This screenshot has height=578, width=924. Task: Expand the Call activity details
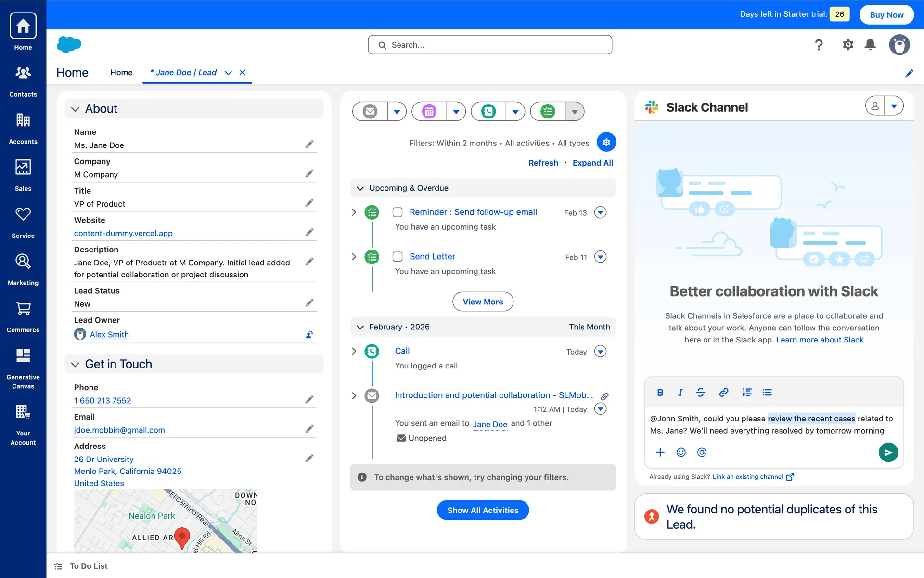(x=354, y=351)
